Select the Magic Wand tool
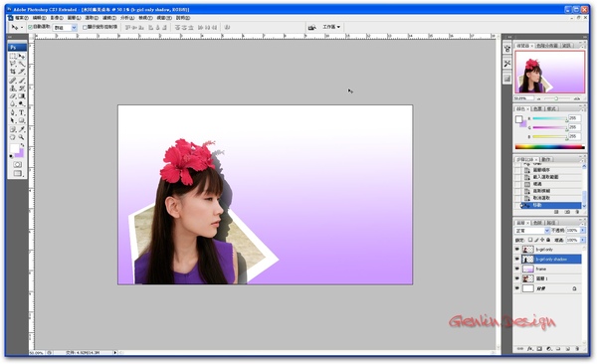 (22, 64)
